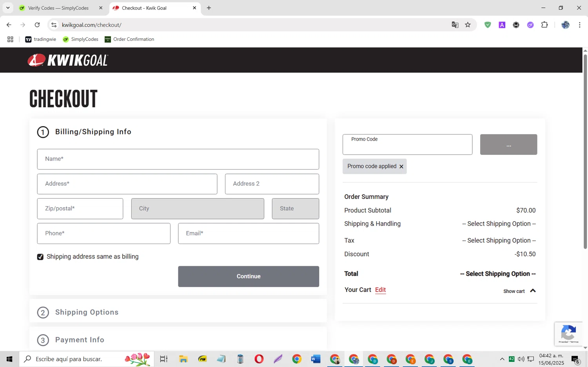
Task: Open the Order Confirmation bookmark
Action: tap(129, 39)
